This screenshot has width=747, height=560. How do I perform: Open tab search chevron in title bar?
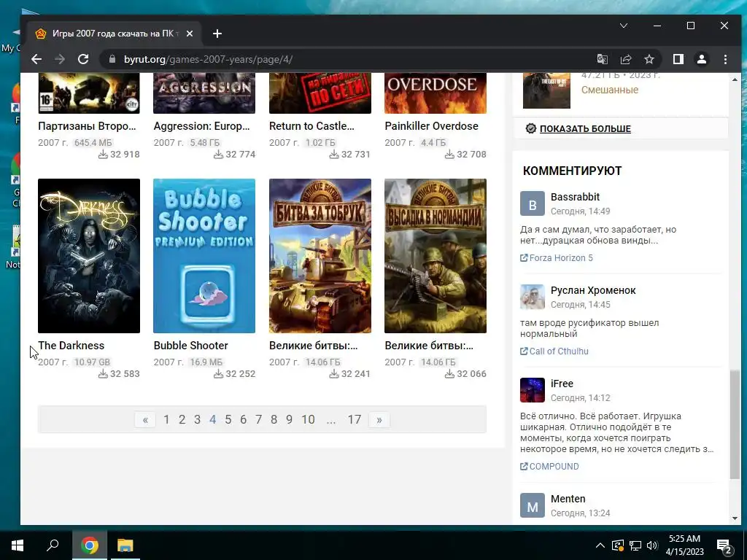[624, 26]
